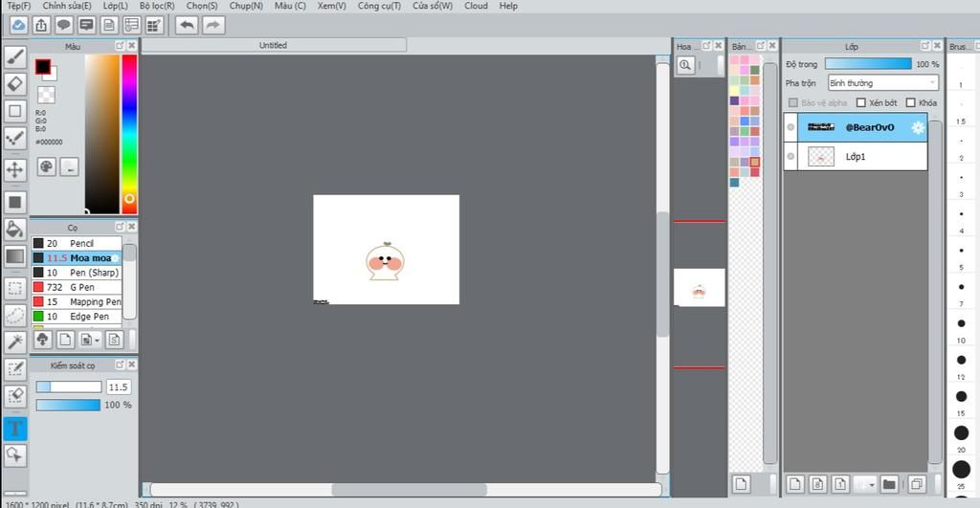Screen dimensions: 980x508
Task: Click the square comment bubble toolbar icon
Action: coord(86,25)
